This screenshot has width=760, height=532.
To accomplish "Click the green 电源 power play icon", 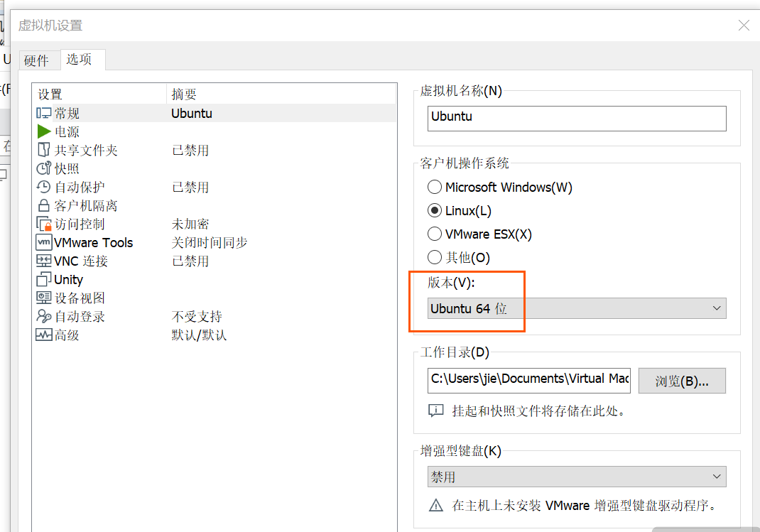I will [x=44, y=131].
